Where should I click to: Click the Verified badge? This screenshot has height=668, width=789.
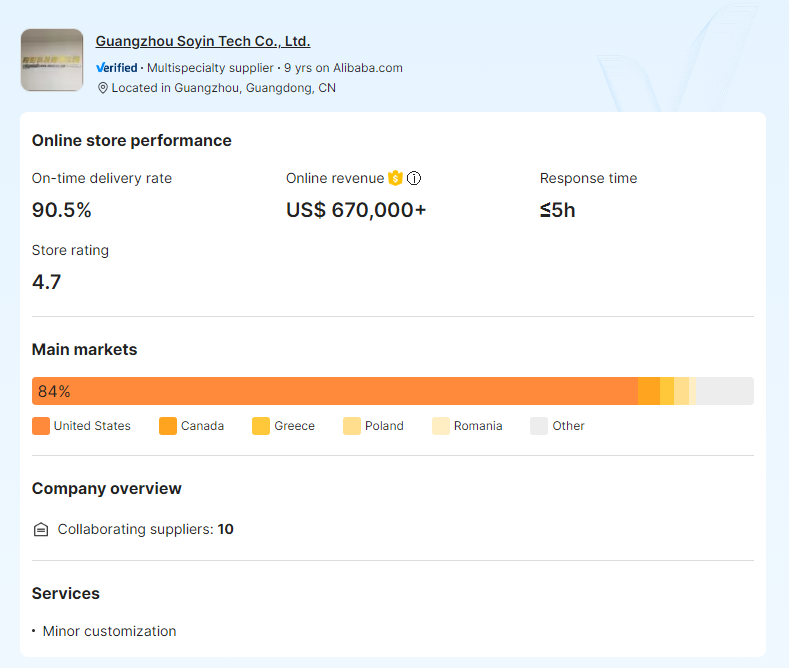117,68
